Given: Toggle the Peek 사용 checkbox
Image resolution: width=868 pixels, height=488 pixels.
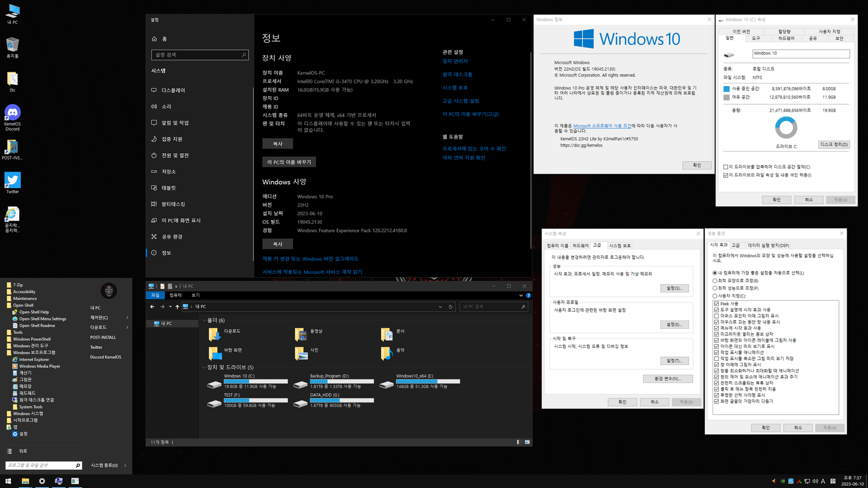Looking at the screenshot, I should pyautogui.click(x=717, y=303).
